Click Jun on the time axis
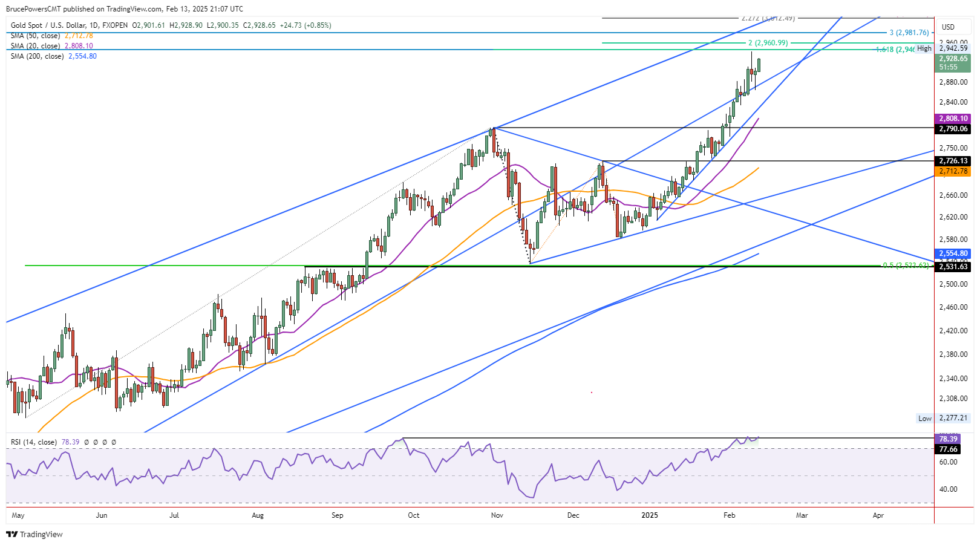 click(102, 515)
